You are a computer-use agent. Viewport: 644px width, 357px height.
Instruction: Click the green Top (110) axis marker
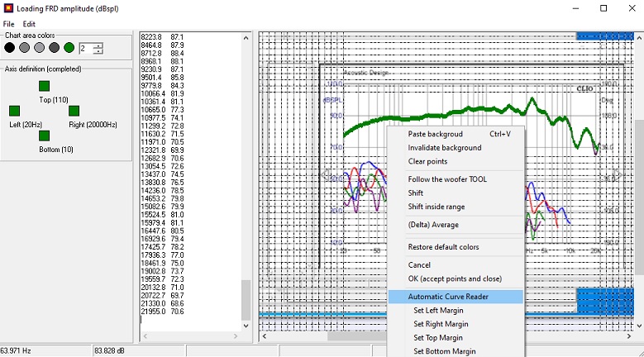(45, 86)
